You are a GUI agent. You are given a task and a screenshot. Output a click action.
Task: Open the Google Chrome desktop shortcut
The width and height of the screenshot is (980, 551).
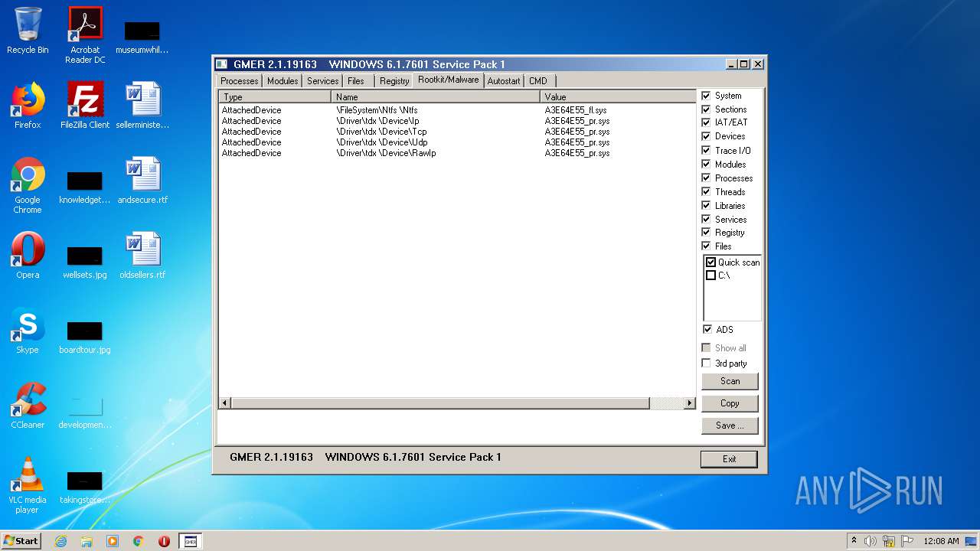pos(28,185)
